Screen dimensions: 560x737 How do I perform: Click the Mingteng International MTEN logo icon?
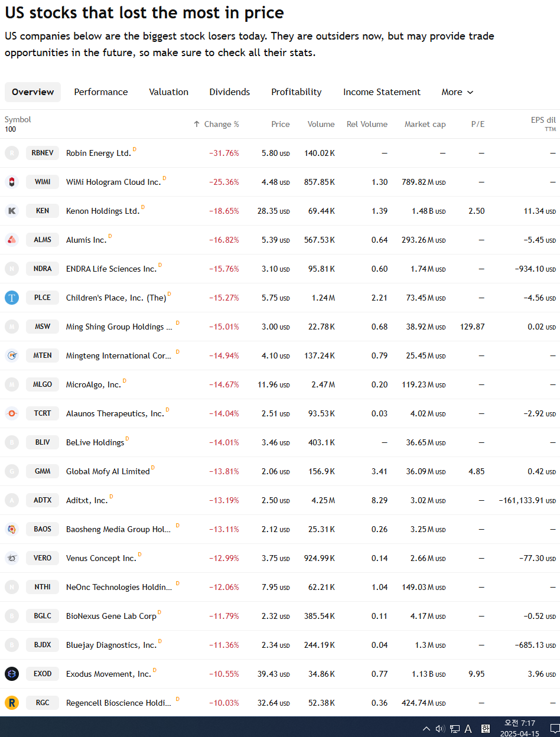[12, 356]
